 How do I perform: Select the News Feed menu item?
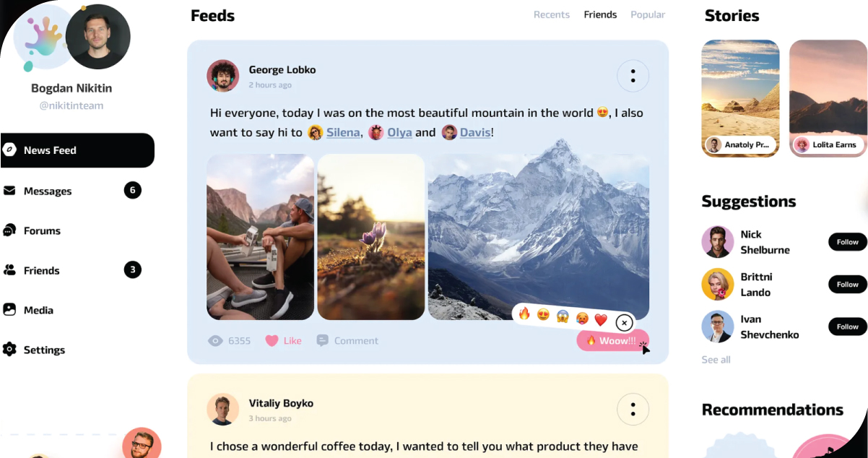point(51,150)
